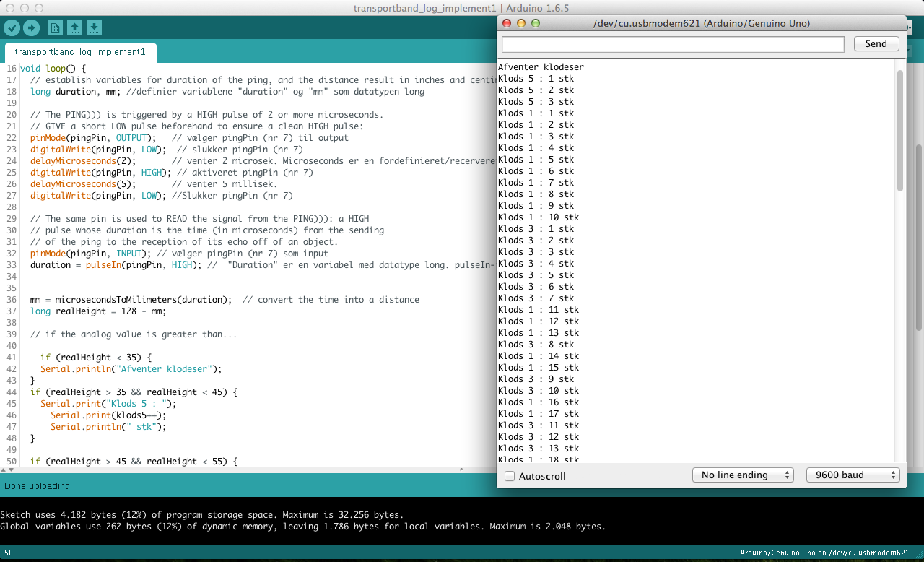Viewport: 924px width, 562px height.
Task: Open the 9600 baud rate dropdown
Action: 853,475
